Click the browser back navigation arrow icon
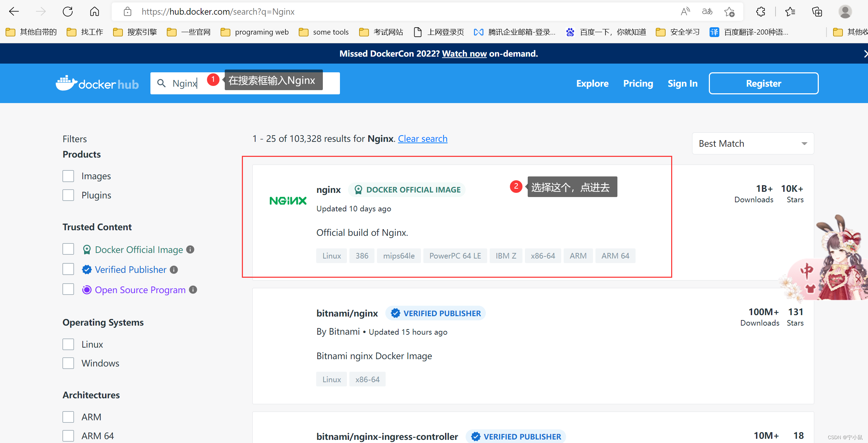The image size is (868, 443). tap(15, 11)
